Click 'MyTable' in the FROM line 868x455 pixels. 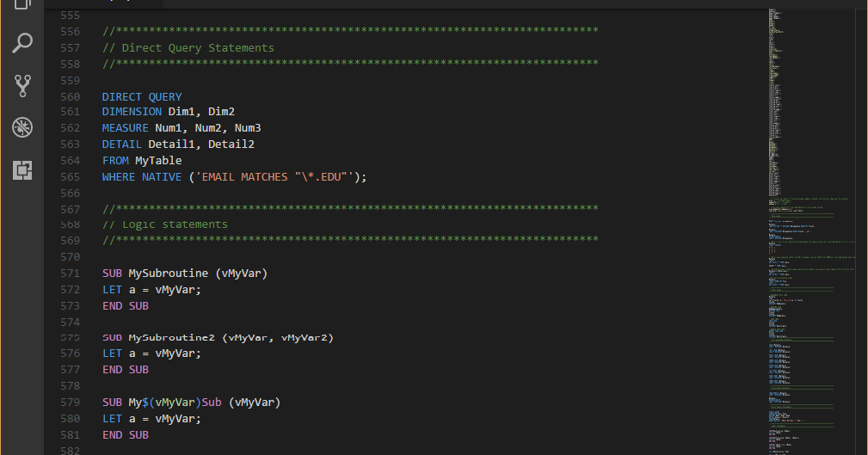coord(158,161)
